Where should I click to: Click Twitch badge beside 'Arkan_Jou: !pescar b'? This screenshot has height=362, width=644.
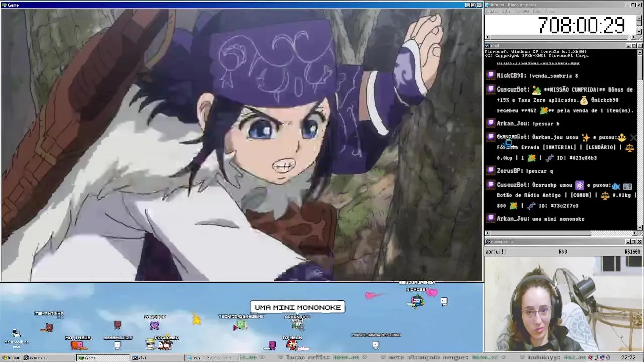coord(491,123)
